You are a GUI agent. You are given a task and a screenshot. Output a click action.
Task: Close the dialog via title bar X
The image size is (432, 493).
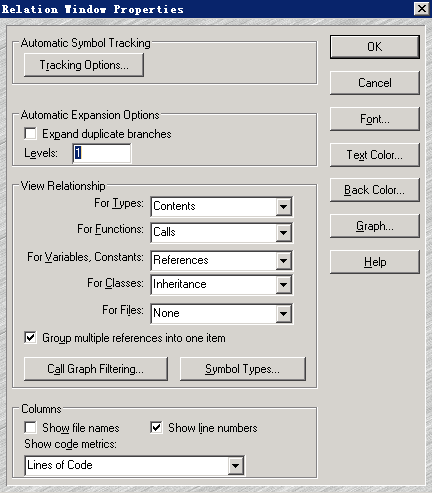click(422, 9)
